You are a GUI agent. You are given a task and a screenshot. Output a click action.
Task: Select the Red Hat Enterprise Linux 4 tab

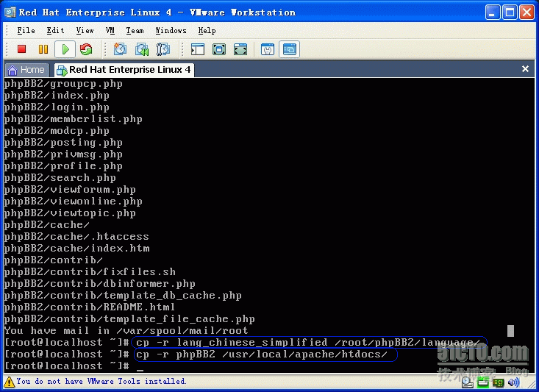[124, 70]
